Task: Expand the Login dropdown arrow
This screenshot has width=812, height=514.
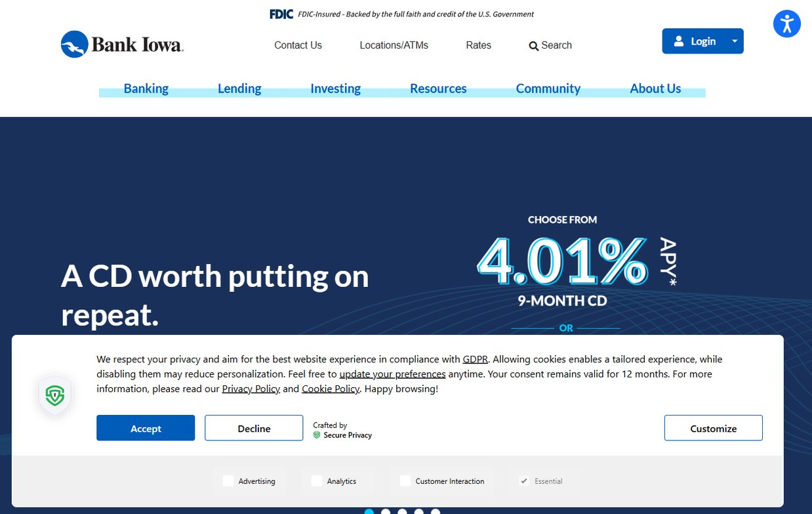Action: 735,41
